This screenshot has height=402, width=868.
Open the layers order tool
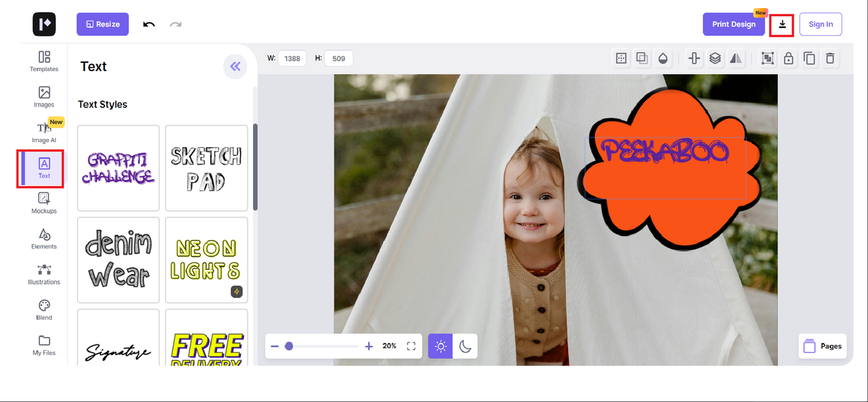pyautogui.click(x=715, y=58)
